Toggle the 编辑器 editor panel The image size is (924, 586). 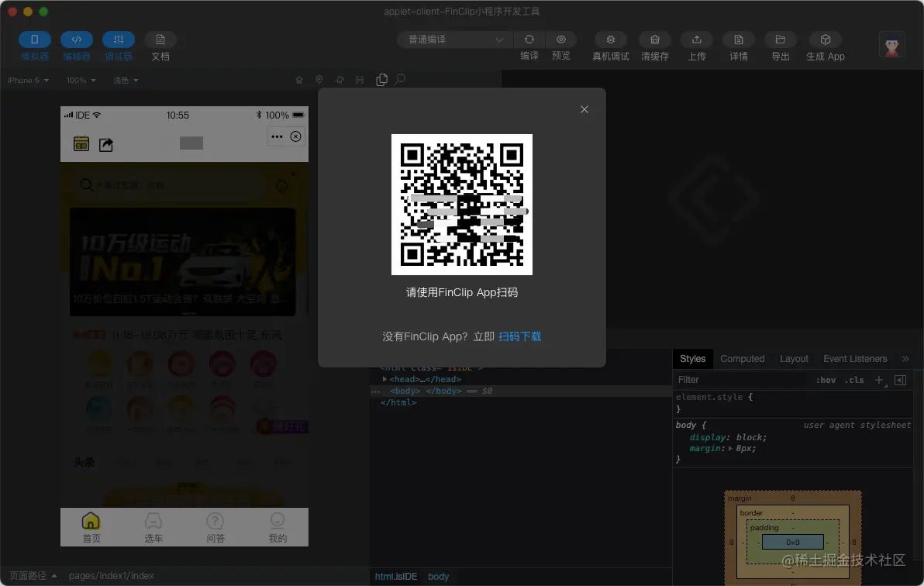pyautogui.click(x=77, y=40)
